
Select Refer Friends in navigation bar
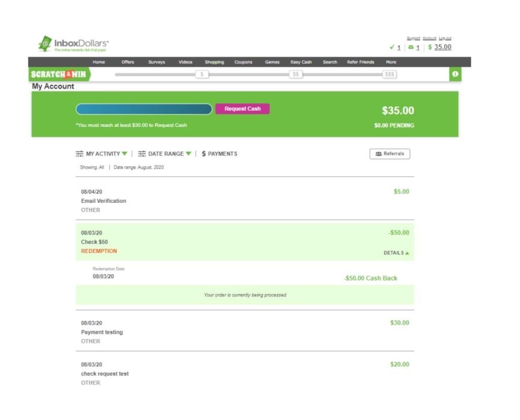[x=361, y=62]
